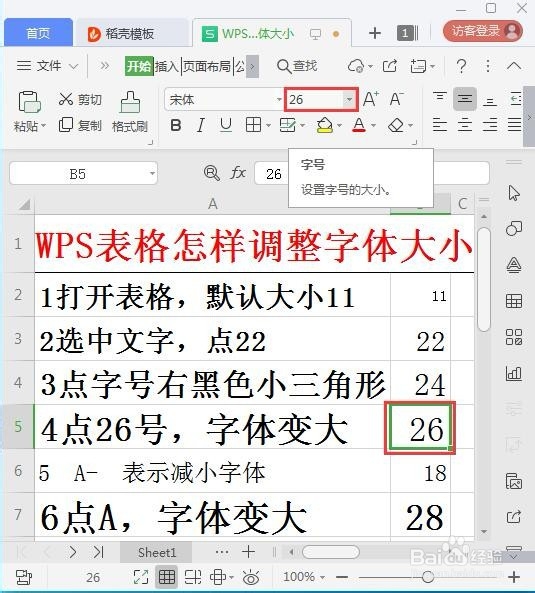Open the shapes icon in sidebar

coord(514,228)
